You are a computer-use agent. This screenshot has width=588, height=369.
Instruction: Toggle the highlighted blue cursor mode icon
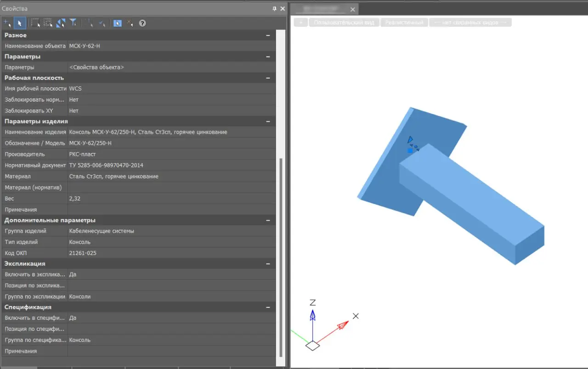click(118, 23)
